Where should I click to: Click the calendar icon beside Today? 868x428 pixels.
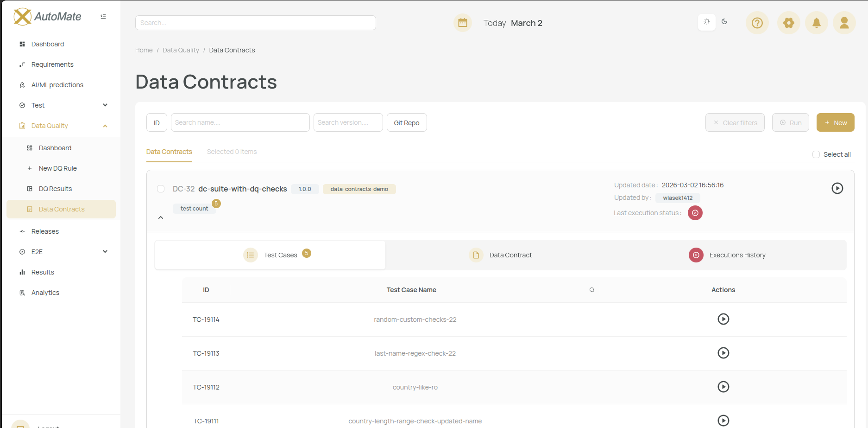click(x=462, y=23)
